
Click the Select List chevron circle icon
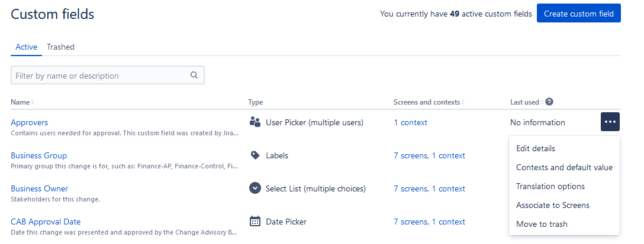[x=255, y=188]
